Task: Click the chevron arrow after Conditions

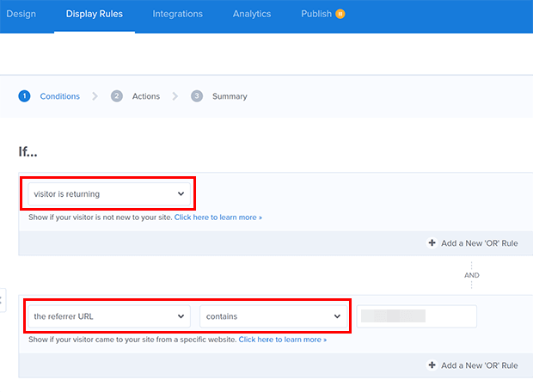Action: click(x=95, y=96)
